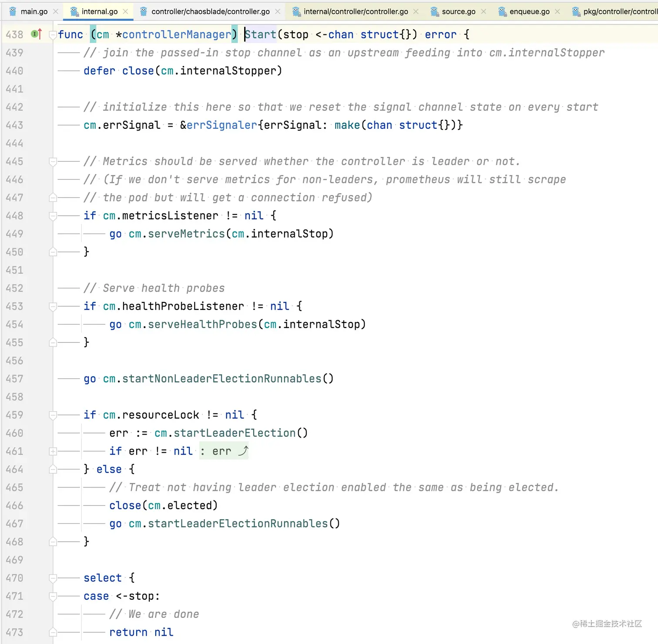Click the closing fold marker on line 450
Screen dimensions: 658x644
(53, 252)
